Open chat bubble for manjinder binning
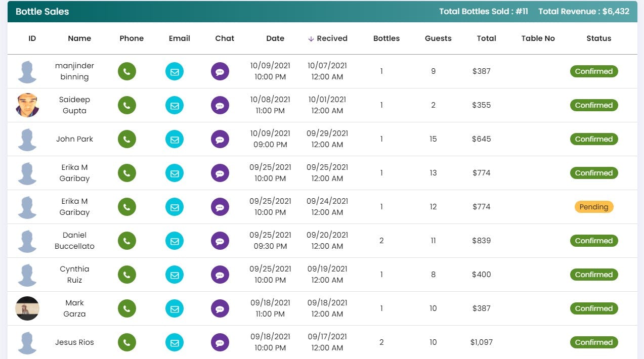Image resolution: width=644 pixels, height=359 pixels. (x=220, y=71)
